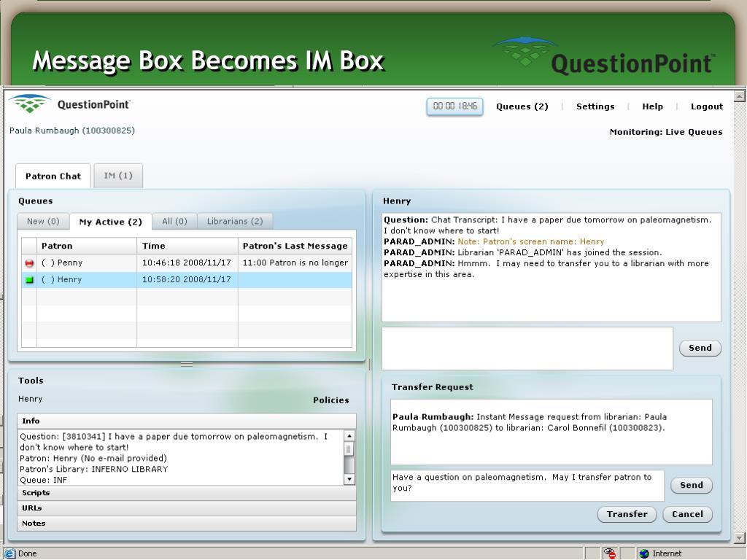This screenshot has height=560, width=747.
Task: Click the Info box scrollbar thumb
Action: click(x=349, y=449)
